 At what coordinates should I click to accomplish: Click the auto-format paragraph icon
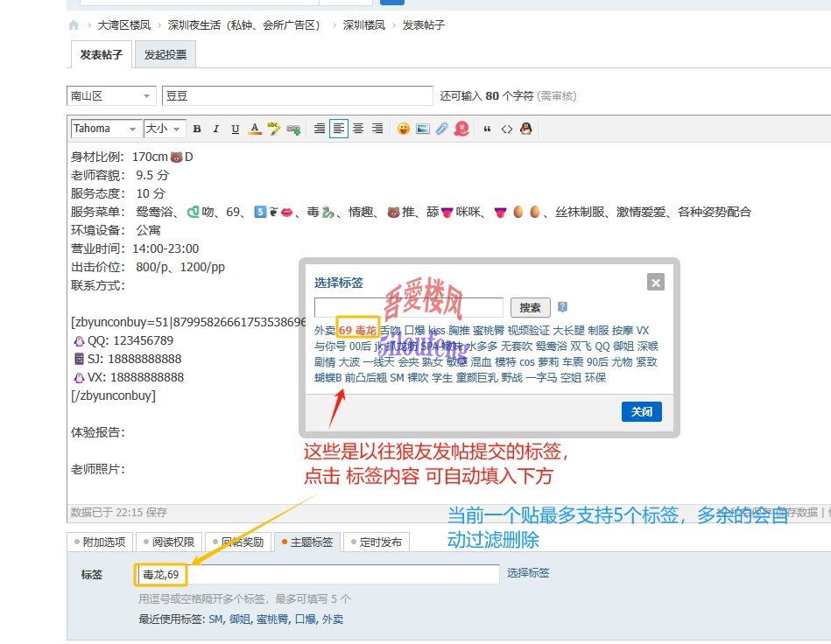pos(319,129)
